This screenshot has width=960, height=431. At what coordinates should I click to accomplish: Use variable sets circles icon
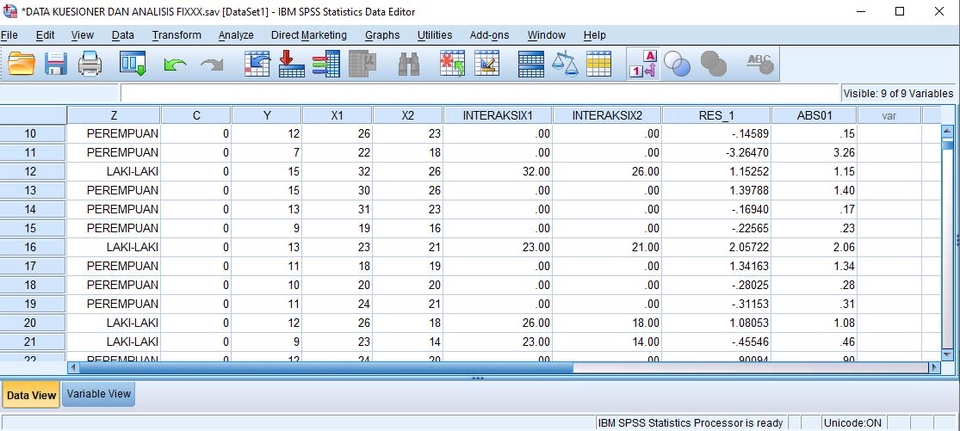click(677, 64)
